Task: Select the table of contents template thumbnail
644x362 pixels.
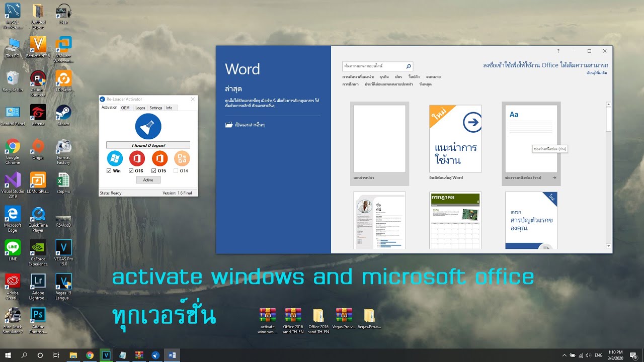Action: (531, 220)
